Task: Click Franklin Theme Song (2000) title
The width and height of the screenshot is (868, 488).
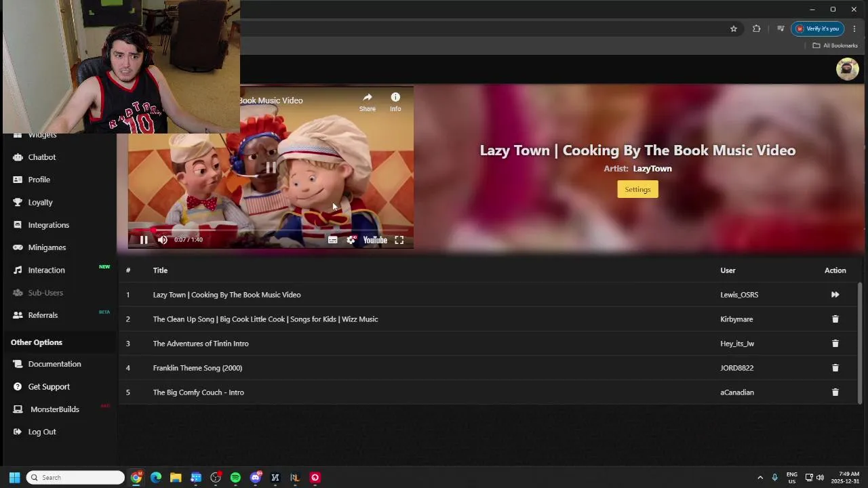Action: tap(197, 368)
